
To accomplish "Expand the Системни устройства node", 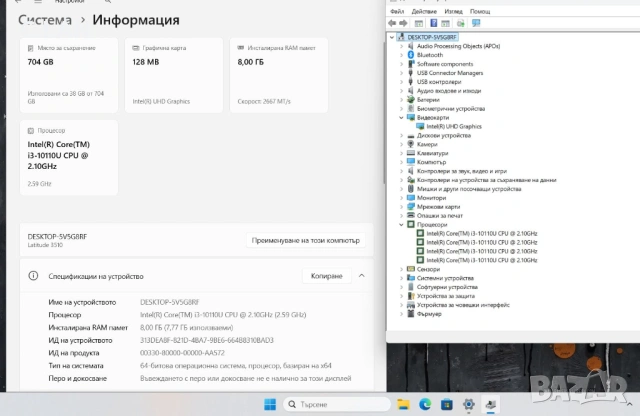I will click(x=401, y=278).
